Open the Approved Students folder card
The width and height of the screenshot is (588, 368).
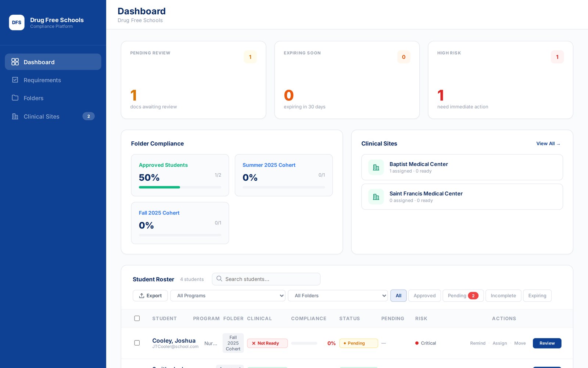click(180, 175)
